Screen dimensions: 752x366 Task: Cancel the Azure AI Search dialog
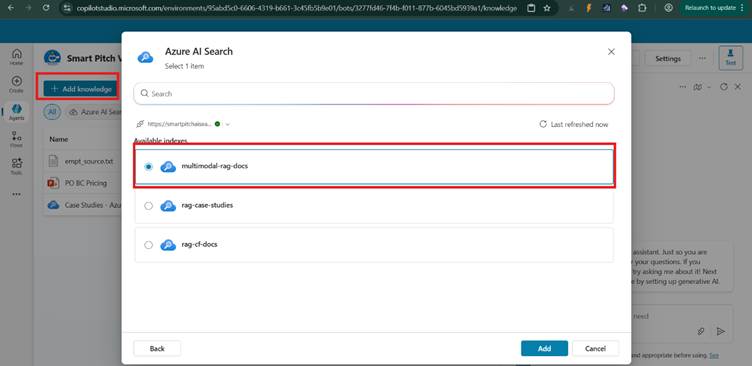[x=595, y=349]
